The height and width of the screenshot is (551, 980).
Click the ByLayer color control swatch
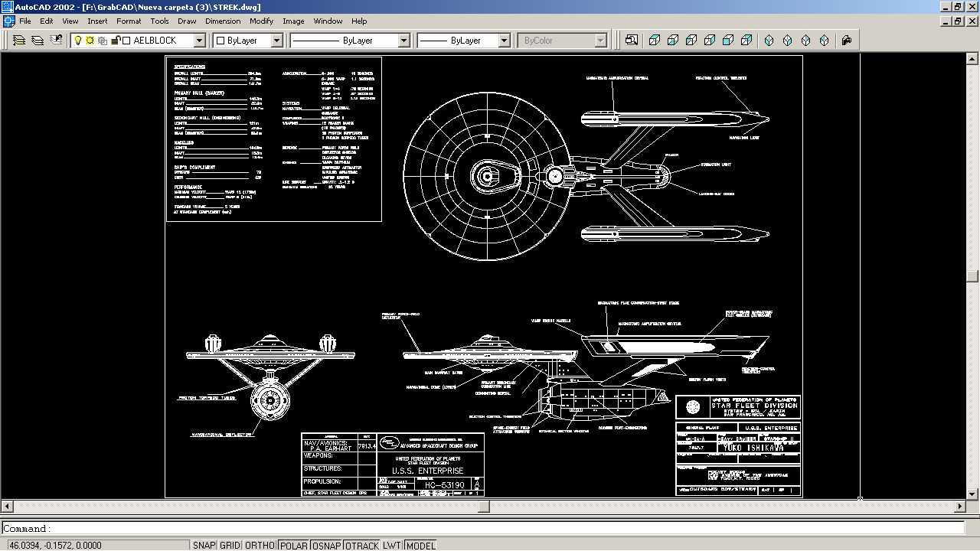[221, 41]
